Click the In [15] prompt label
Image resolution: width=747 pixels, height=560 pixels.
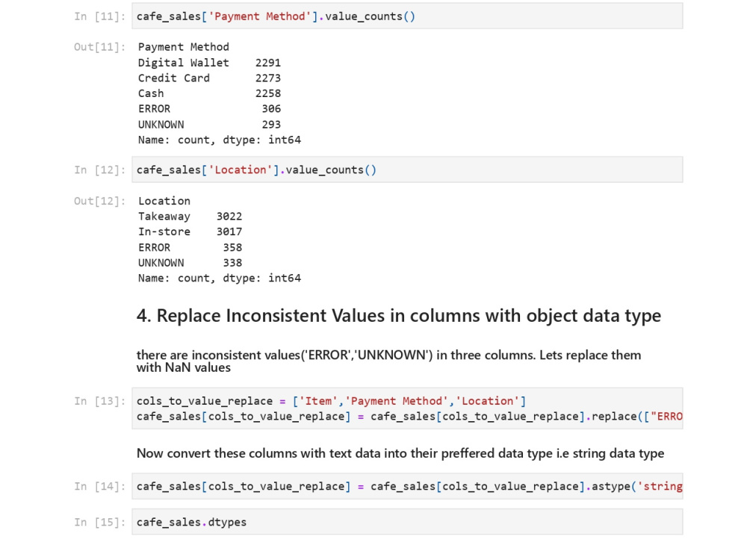pos(99,522)
